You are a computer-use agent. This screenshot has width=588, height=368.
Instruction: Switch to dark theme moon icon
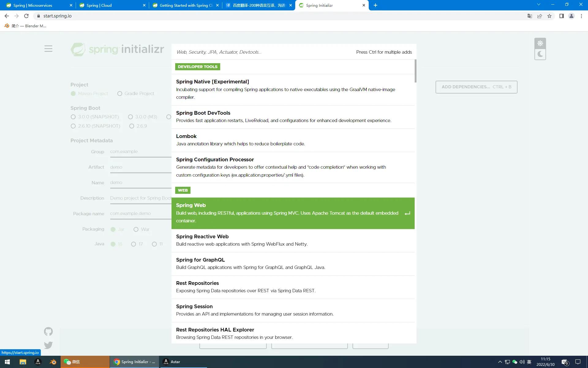540,54
